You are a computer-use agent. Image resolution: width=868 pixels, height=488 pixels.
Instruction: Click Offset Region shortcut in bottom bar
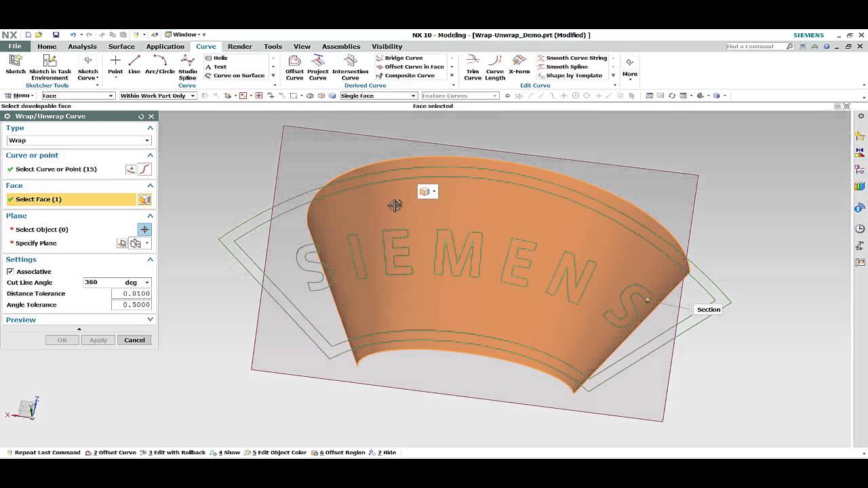point(338,453)
